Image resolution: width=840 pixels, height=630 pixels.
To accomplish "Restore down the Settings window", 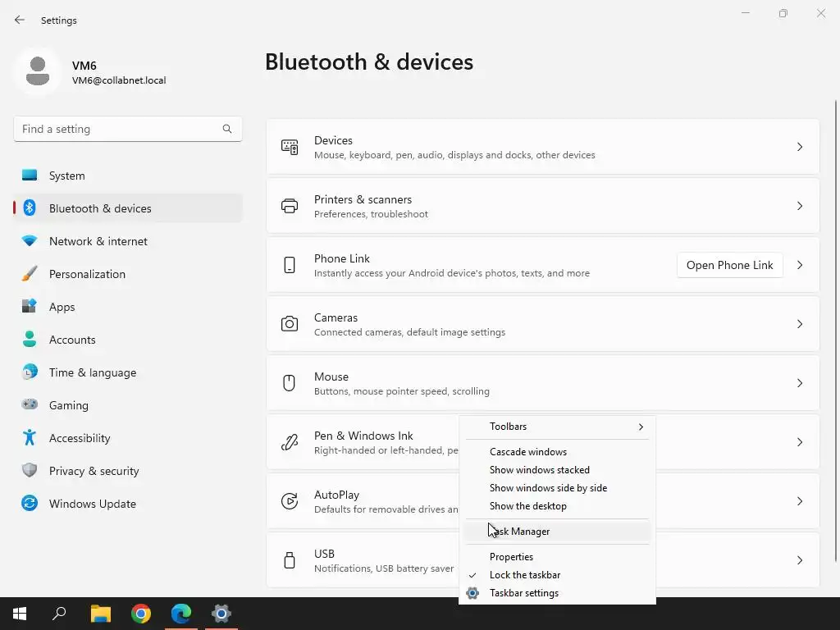I will point(783,13).
